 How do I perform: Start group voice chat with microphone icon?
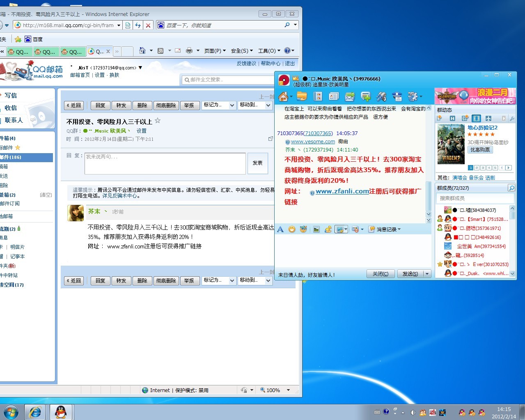point(381,96)
